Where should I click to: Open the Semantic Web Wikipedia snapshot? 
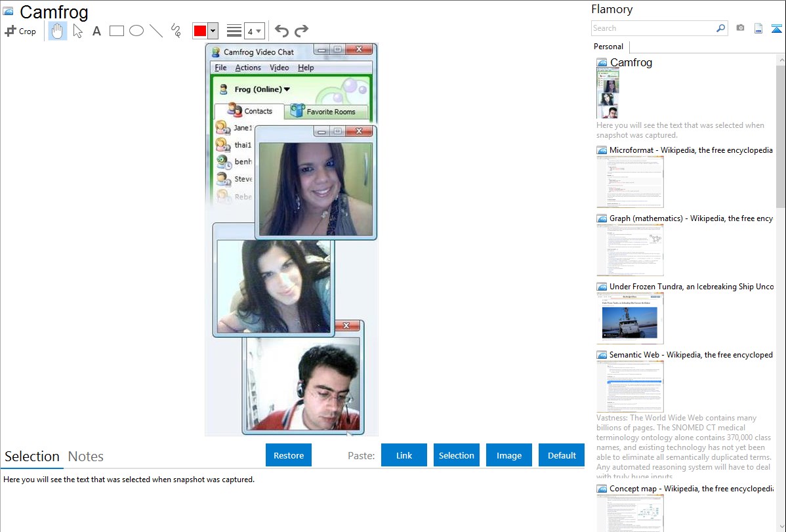pyautogui.click(x=630, y=386)
